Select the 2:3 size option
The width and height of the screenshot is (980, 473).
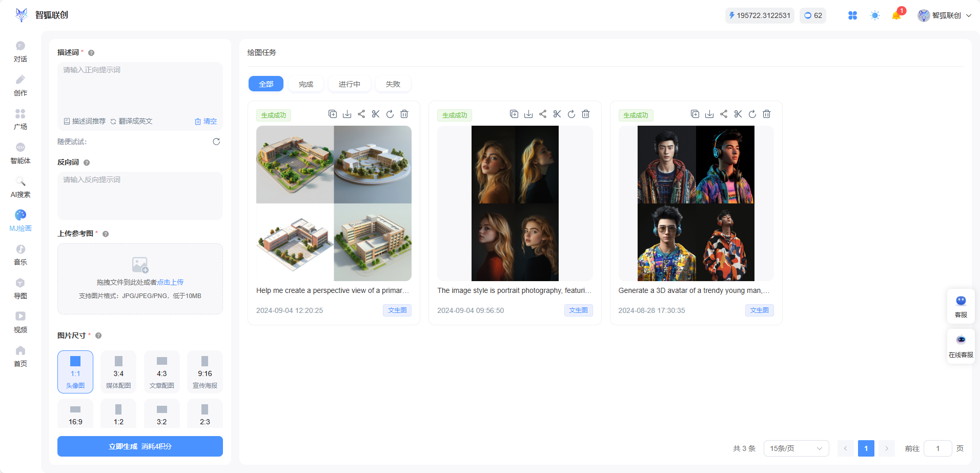pyautogui.click(x=205, y=413)
